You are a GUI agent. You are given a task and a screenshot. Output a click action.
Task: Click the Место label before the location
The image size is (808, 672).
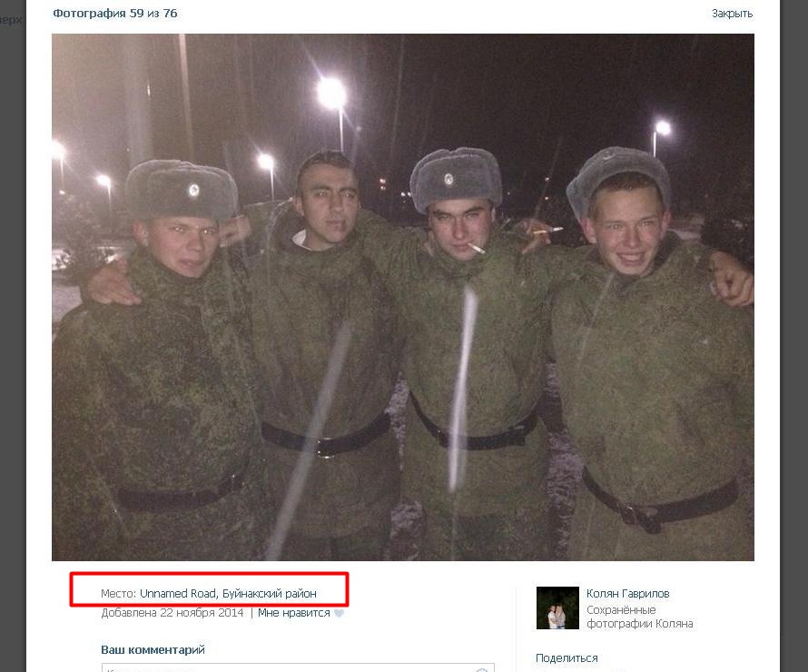(119, 593)
